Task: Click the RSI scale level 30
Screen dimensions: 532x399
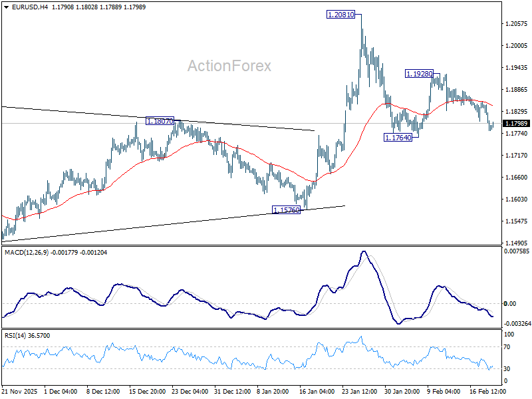Action: pyautogui.click(x=507, y=369)
